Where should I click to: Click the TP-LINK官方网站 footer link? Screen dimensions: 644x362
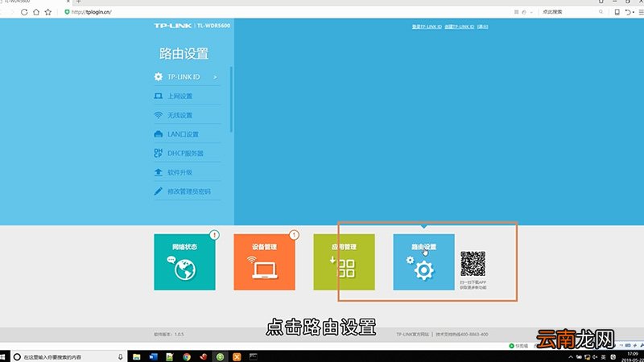pyautogui.click(x=412, y=335)
